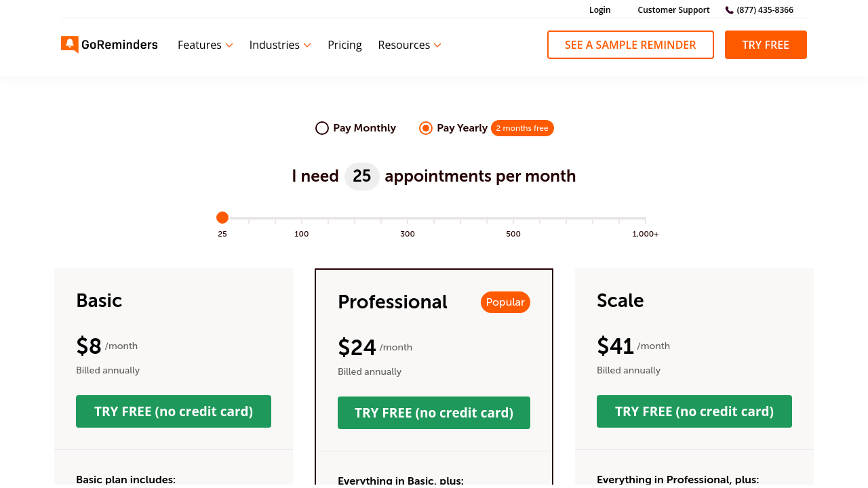Click the 1,000+ end of the slider

tap(645, 219)
